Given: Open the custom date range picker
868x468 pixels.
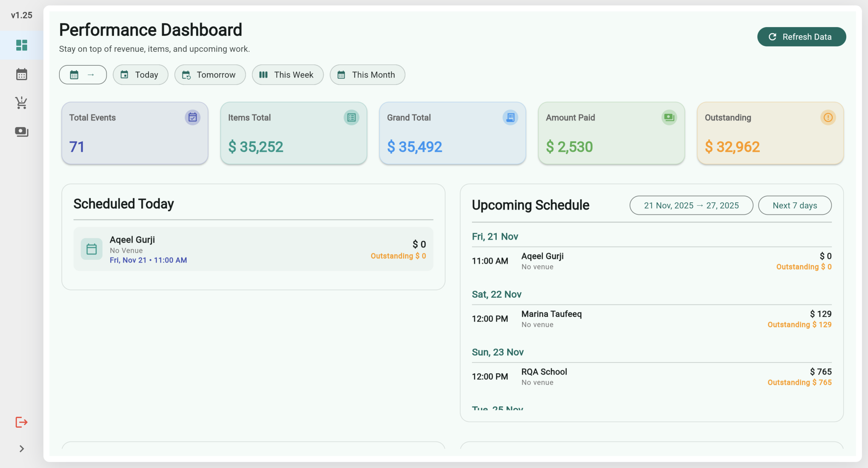Looking at the screenshot, I should (x=83, y=75).
